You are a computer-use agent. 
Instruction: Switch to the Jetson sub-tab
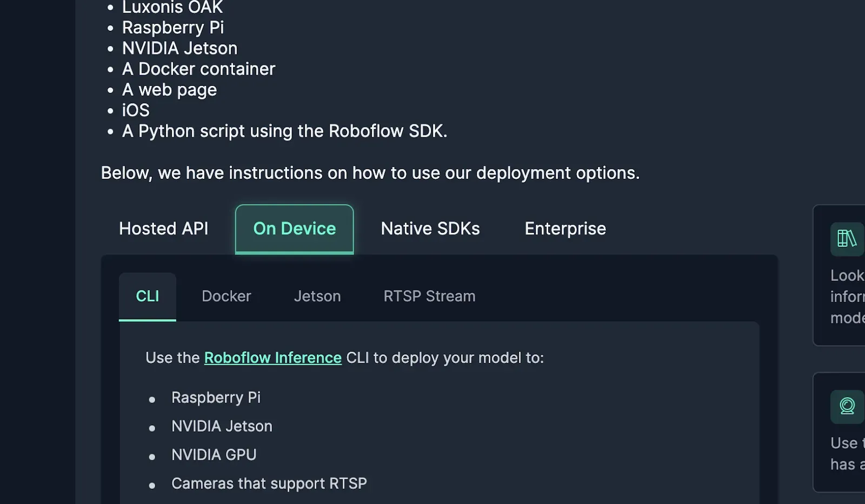click(317, 297)
